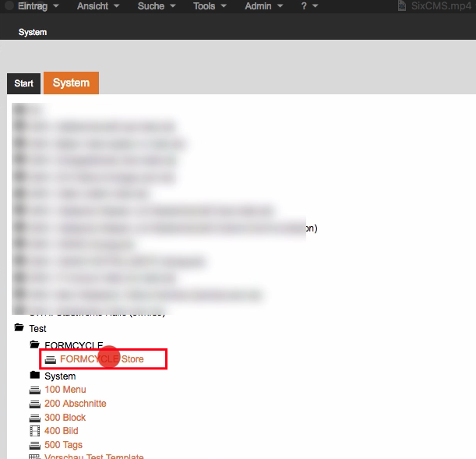This screenshot has height=459, width=476.
Task: Select the orange System tab
Action: (x=71, y=83)
